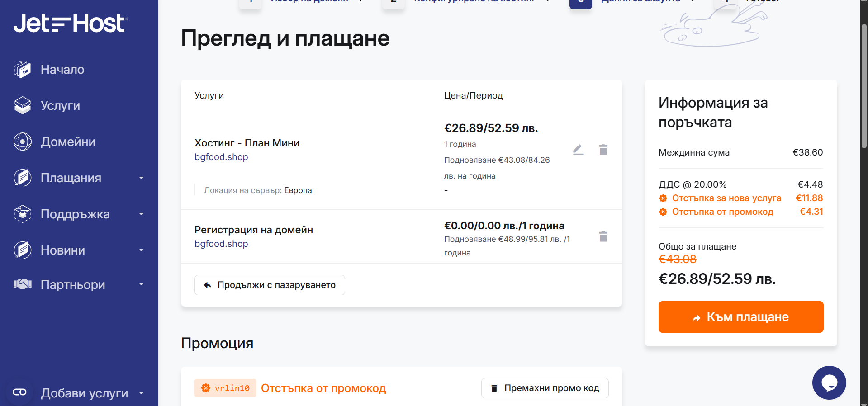Click the JetHost logo

pos(71,23)
